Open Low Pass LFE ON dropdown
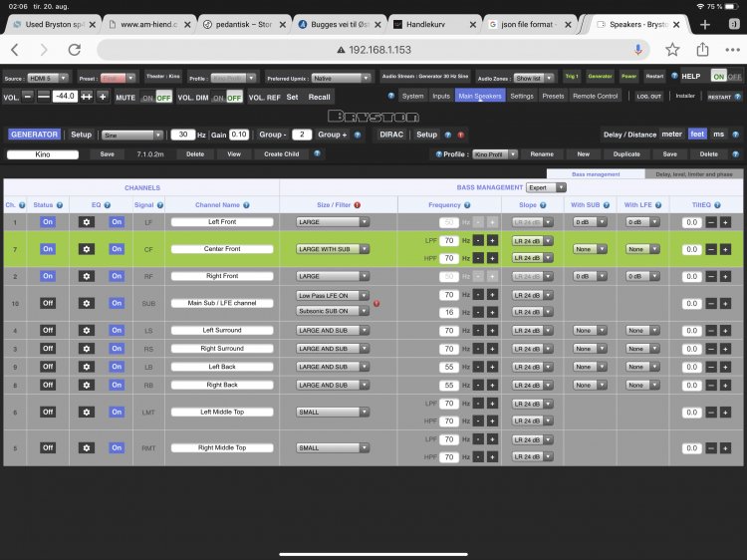747x560 pixels. [x=333, y=296]
